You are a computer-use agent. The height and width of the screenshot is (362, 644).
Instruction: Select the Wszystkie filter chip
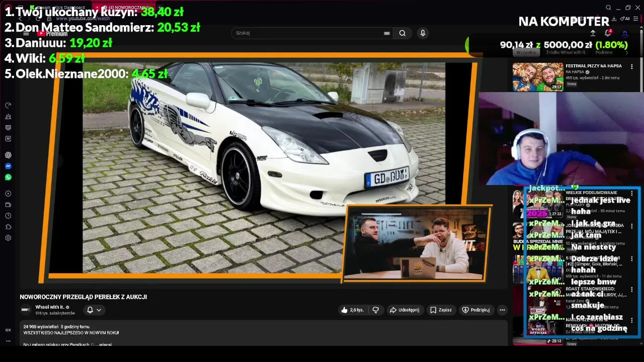click(526, 52)
